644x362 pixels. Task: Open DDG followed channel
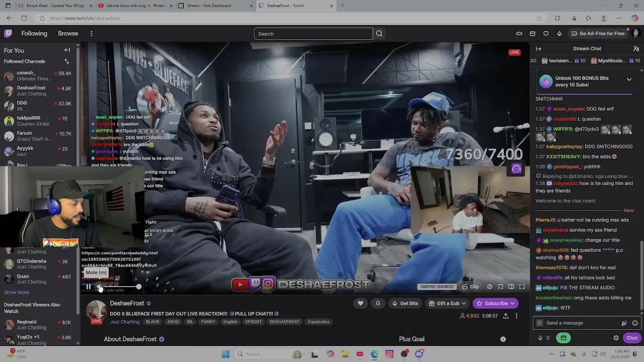[38, 106]
